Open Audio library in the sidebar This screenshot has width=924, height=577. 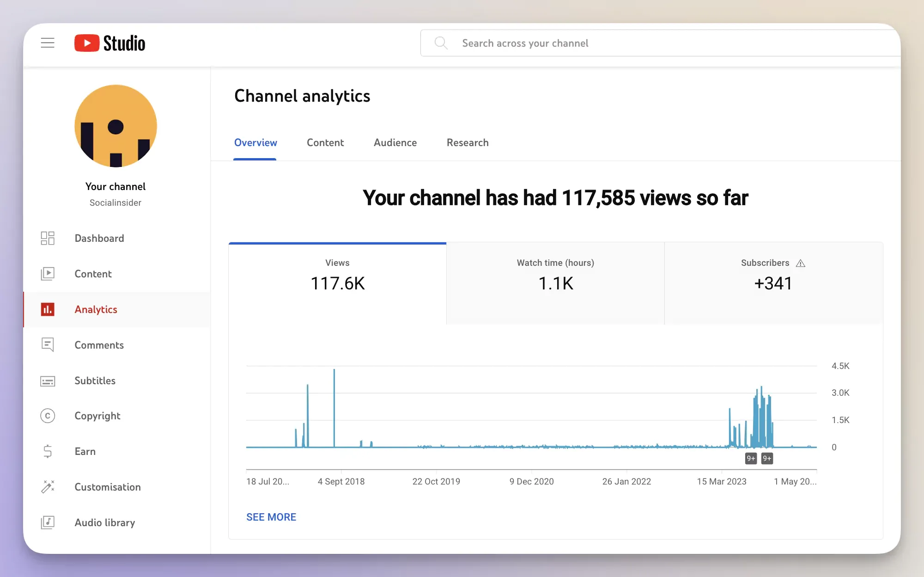click(x=117, y=522)
